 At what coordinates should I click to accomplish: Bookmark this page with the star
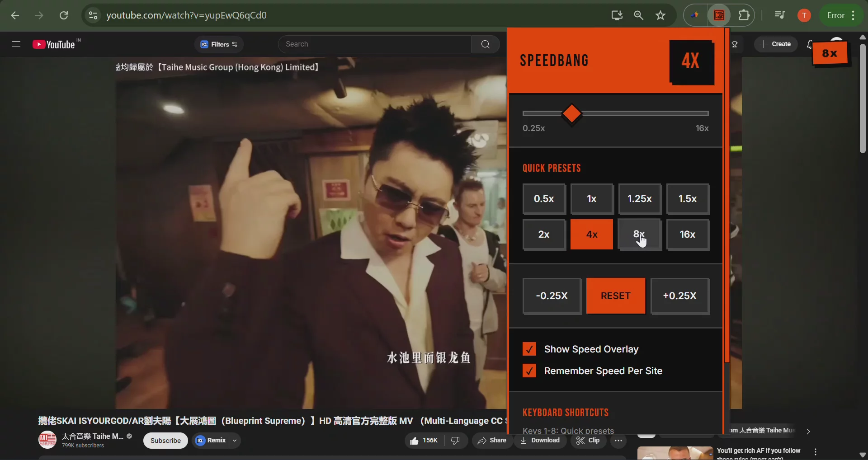pyautogui.click(x=660, y=15)
